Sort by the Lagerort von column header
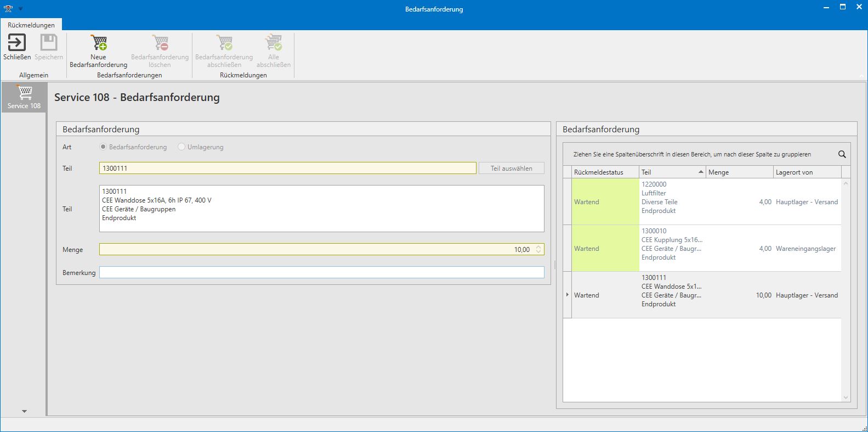The width and height of the screenshot is (868, 432). [x=807, y=172]
